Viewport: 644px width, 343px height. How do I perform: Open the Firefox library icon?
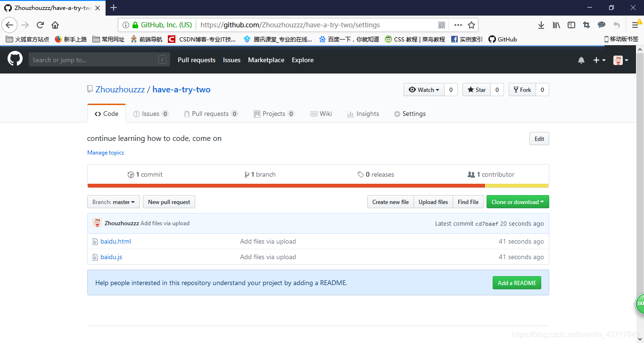[x=556, y=25]
